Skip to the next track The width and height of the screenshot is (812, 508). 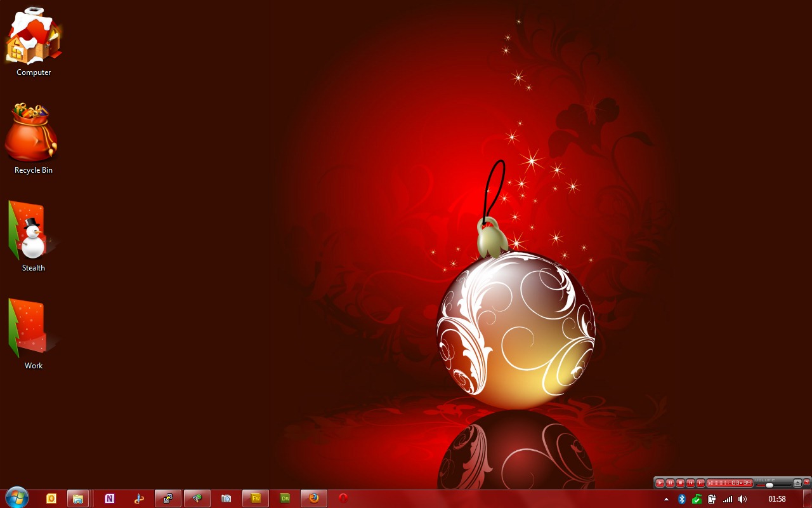[x=700, y=483]
